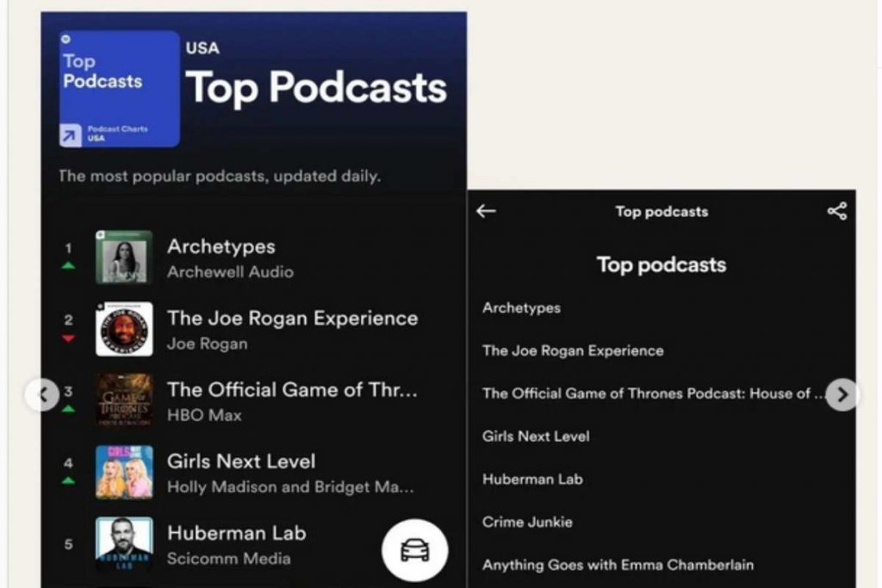This screenshot has height=588, width=882.
Task: Click The Joe Rogan Experience cover art
Action: pyautogui.click(x=124, y=329)
